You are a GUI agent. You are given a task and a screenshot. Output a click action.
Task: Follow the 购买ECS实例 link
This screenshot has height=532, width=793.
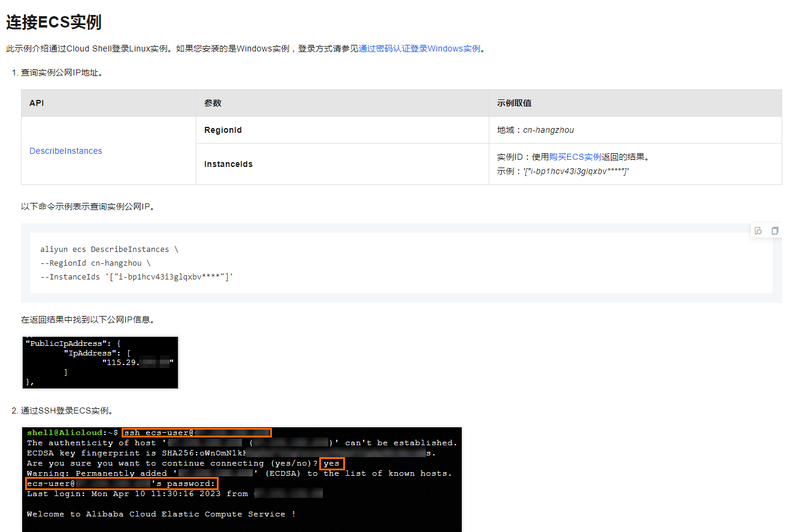click(x=575, y=157)
